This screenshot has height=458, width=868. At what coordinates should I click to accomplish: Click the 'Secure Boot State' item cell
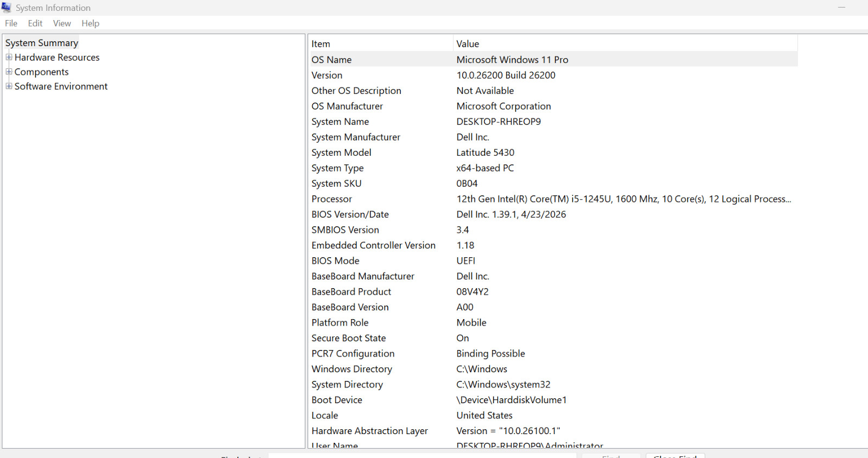(348, 338)
